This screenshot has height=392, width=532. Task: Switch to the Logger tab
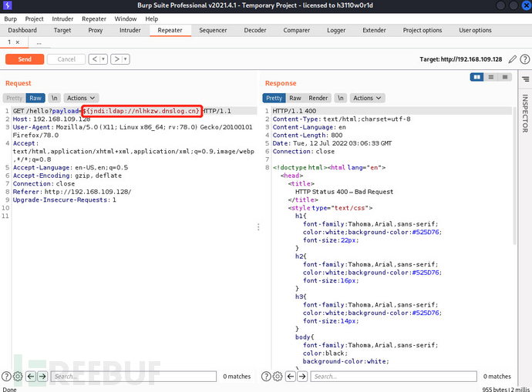click(x=336, y=30)
